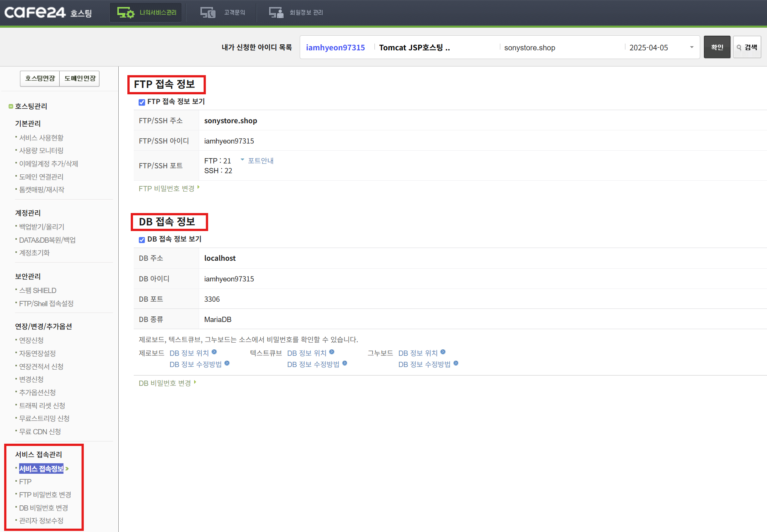767x532 pixels.
Task: Click the 호스팅연장 button
Action: click(40, 79)
